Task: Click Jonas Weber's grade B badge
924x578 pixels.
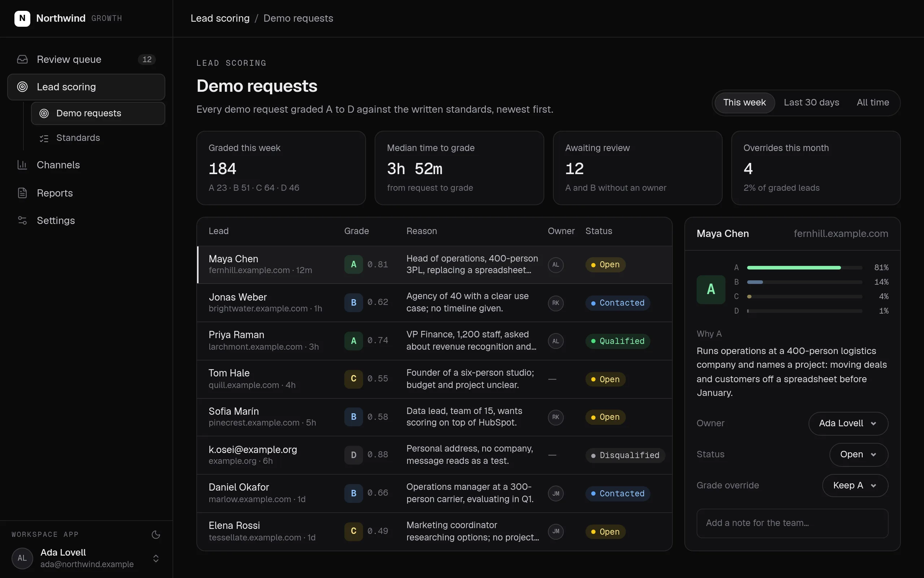Action: pyautogui.click(x=354, y=302)
